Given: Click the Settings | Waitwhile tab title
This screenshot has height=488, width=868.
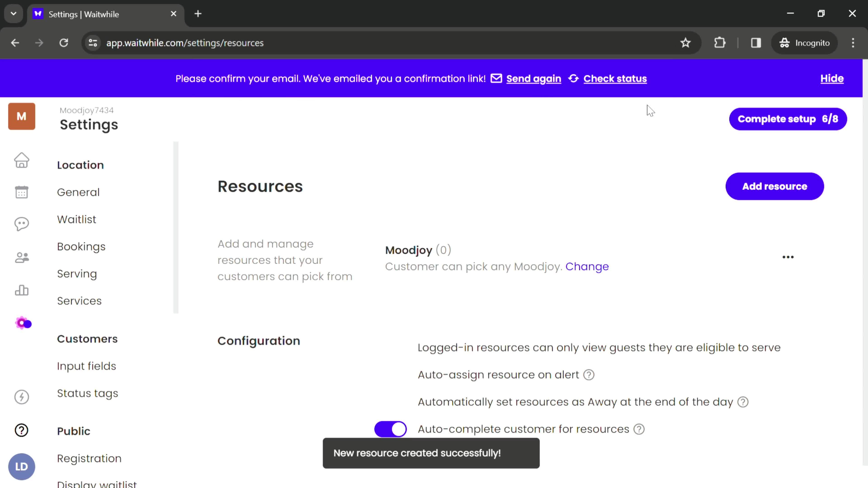Looking at the screenshot, I should click(84, 14).
